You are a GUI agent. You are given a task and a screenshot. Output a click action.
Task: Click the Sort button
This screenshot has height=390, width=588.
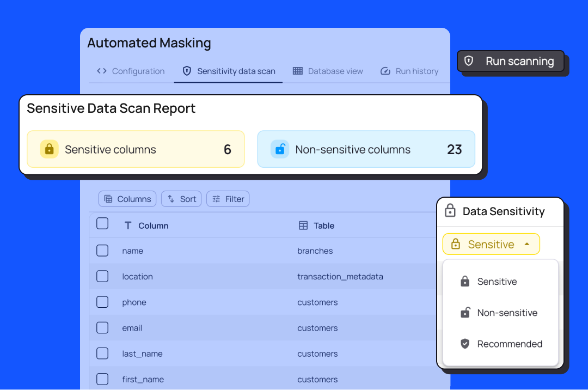point(181,199)
